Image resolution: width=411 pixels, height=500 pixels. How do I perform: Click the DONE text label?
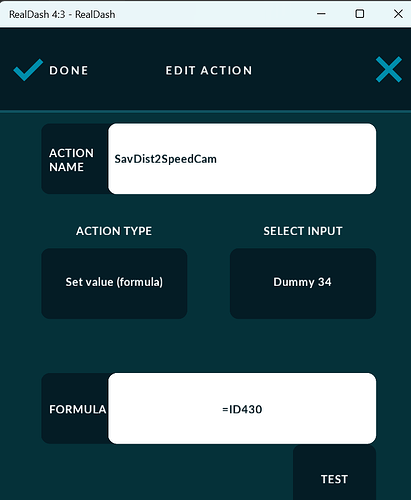click(x=69, y=70)
